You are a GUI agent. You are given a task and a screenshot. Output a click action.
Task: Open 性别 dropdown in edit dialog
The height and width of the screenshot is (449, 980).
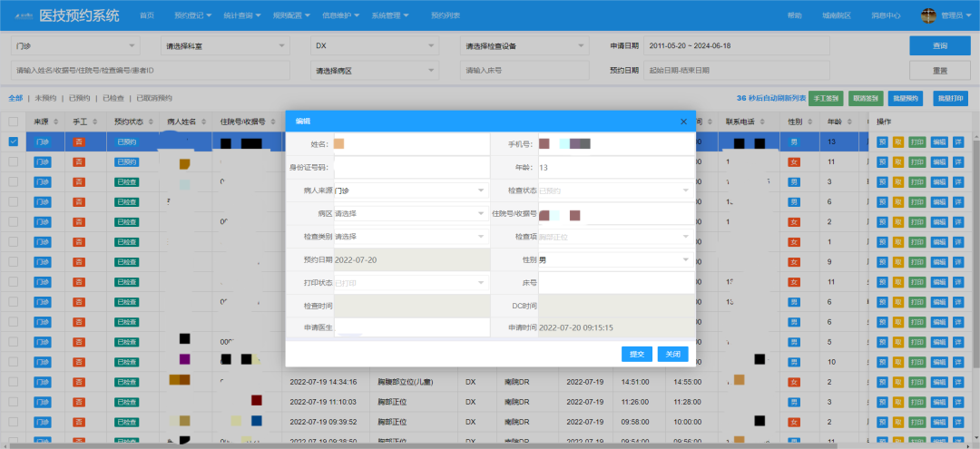pos(615,259)
